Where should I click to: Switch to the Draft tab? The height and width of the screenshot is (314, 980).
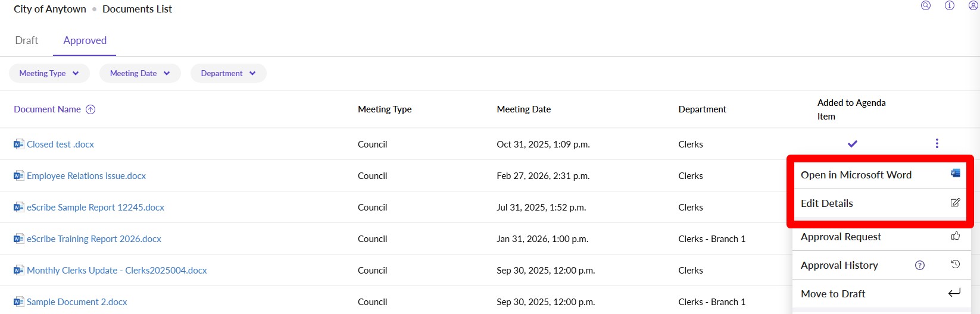[27, 40]
